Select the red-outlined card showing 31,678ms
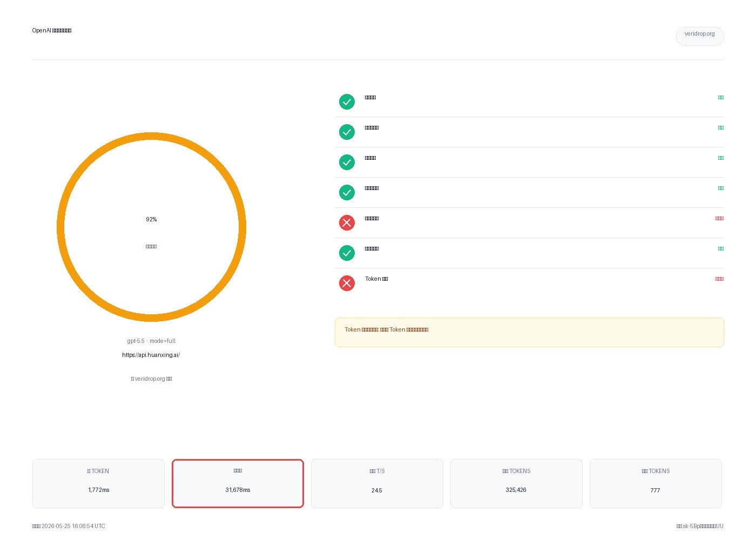Screen dimensions: 756x540 tap(238, 483)
